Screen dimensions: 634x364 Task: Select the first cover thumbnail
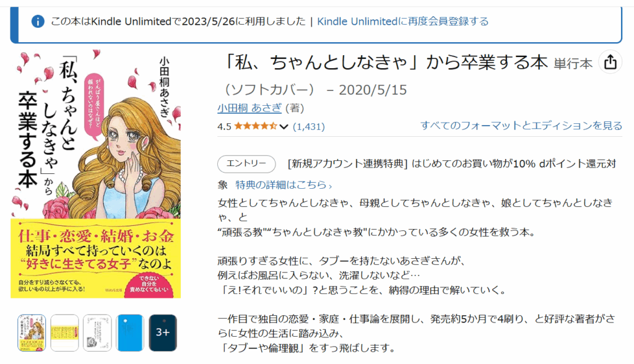(x=32, y=333)
